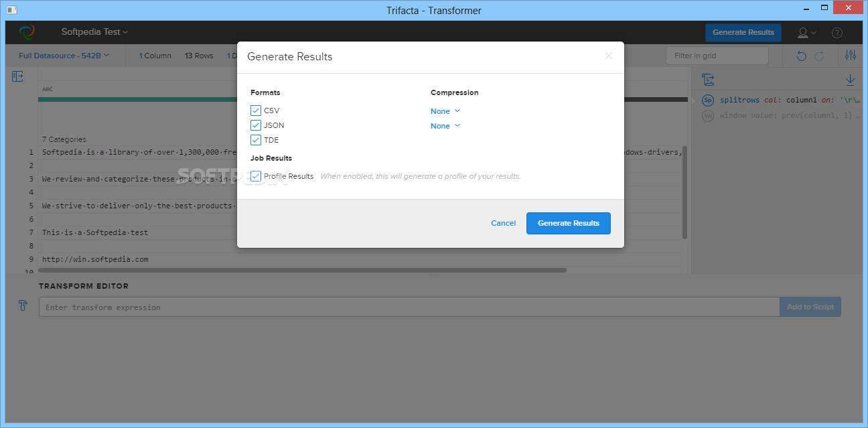Click the grid horizontal scrollbar
The image size is (868, 428).
[x=302, y=271]
